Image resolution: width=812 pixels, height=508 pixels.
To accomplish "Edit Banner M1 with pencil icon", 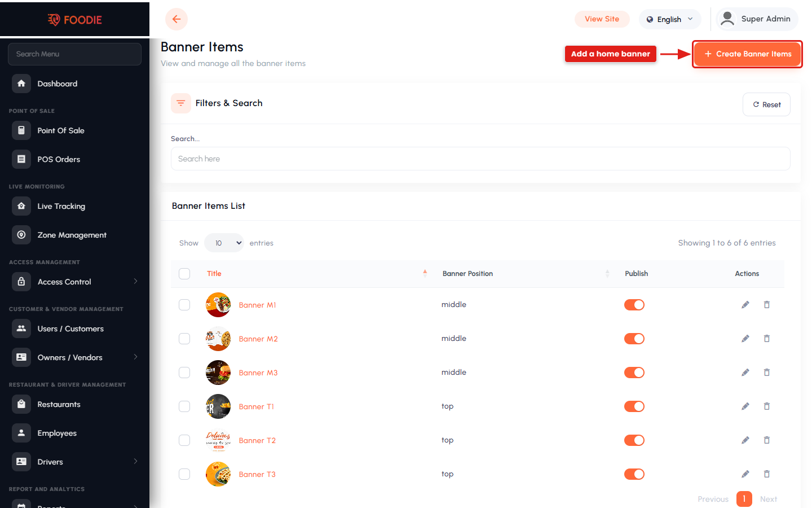I will point(745,305).
